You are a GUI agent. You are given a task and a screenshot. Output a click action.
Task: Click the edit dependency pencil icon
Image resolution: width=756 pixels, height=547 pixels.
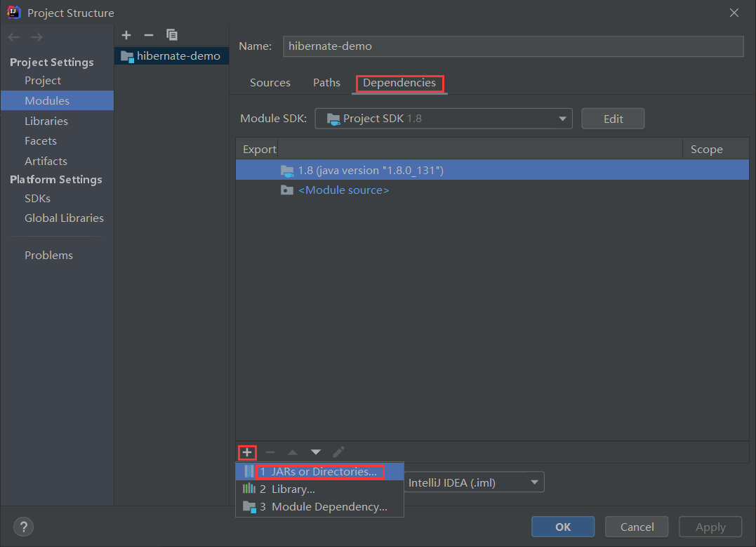pyautogui.click(x=338, y=452)
